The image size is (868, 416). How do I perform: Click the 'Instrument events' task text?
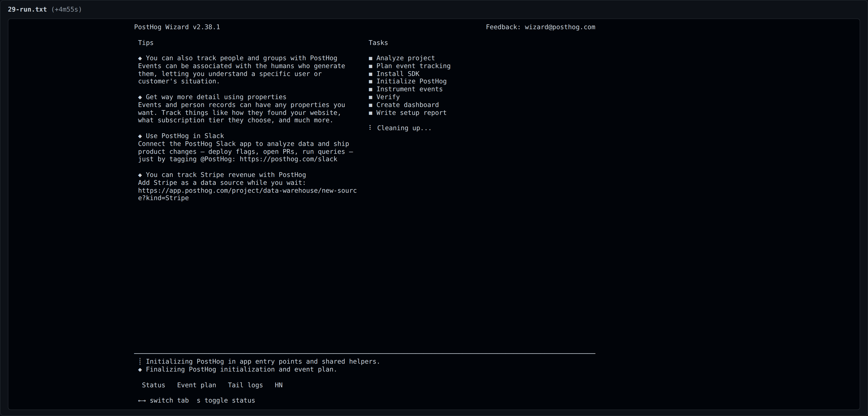click(409, 89)
